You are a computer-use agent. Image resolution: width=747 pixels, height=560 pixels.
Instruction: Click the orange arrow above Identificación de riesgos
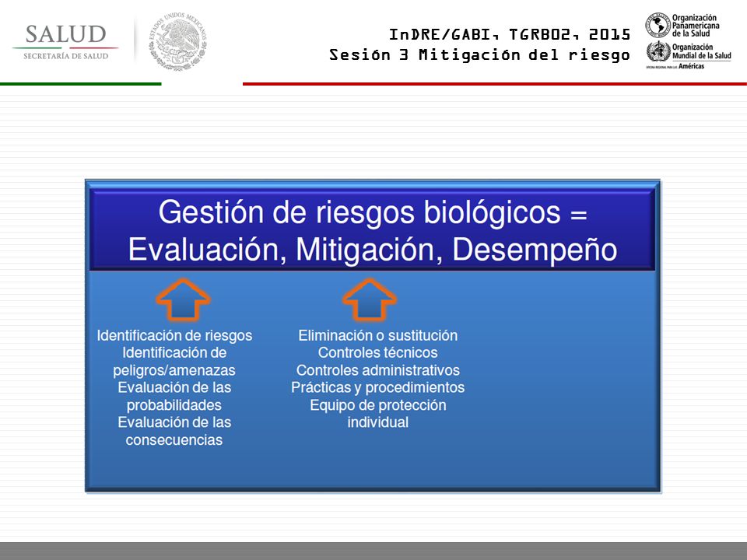click(x=183, y=299)
